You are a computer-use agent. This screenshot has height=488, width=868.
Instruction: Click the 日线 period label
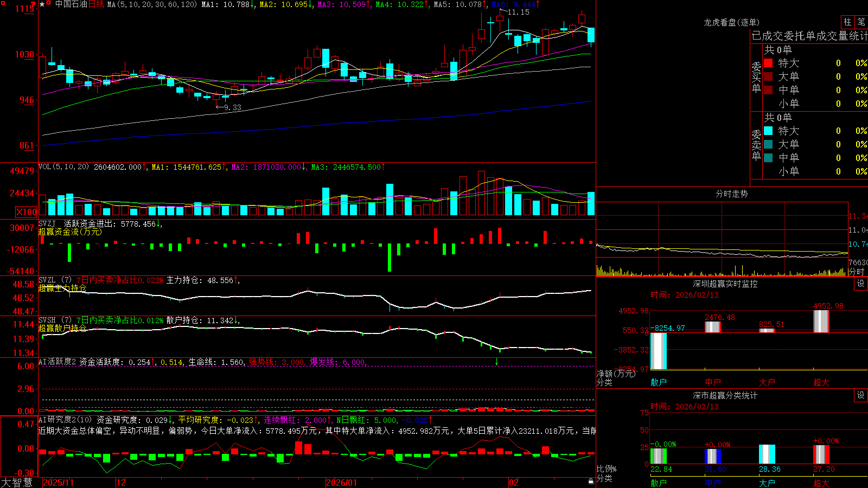pyautogui.click(x=96, y=4)
